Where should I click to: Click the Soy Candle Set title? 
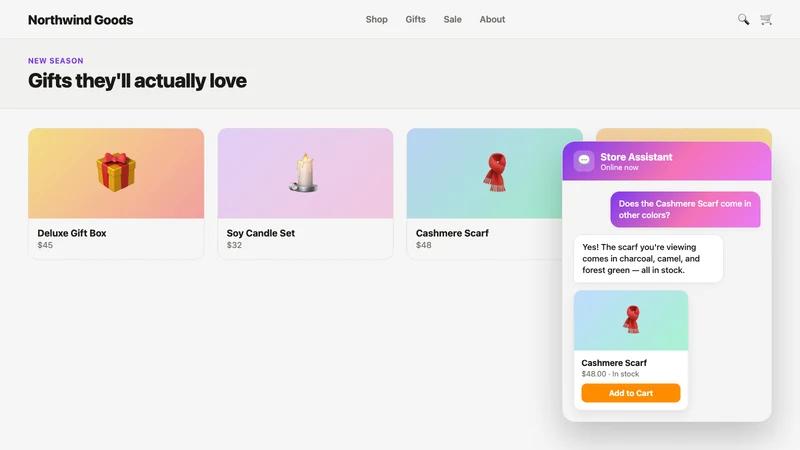[261, 233]
